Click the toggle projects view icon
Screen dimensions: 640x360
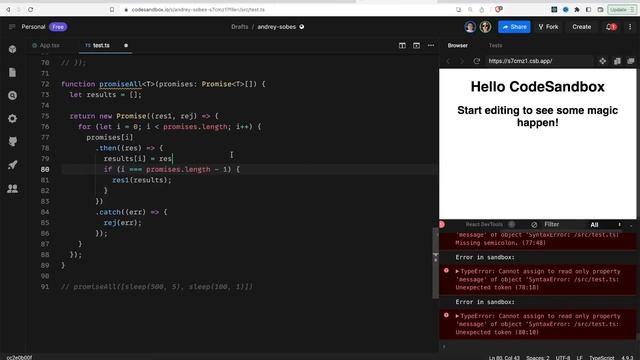click(x=617, y=61)
